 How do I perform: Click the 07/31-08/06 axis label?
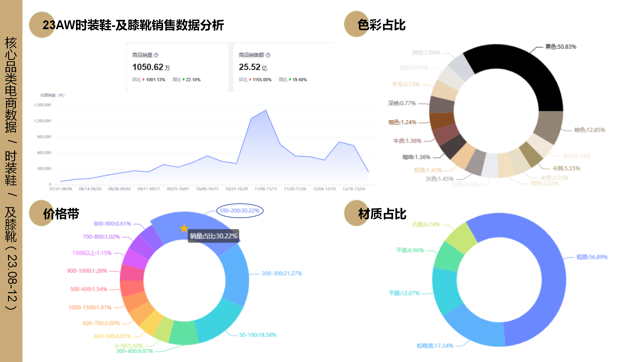pos(61,189)
